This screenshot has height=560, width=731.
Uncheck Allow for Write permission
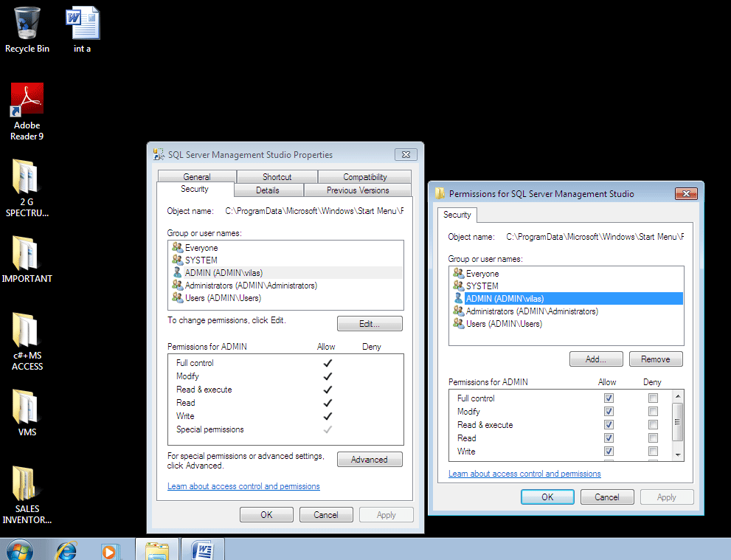pyautogui.click(x=609, y=451)
